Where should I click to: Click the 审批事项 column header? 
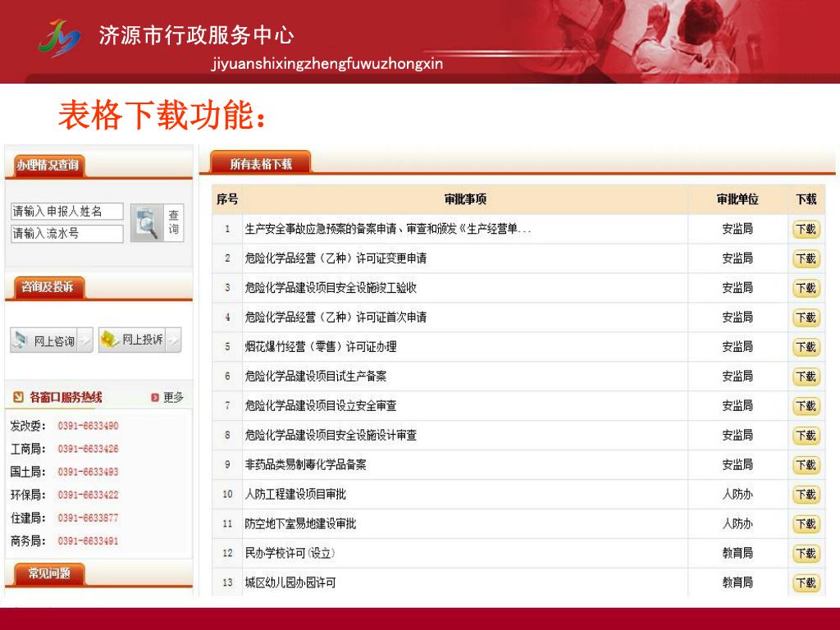(x=465, y=199)
